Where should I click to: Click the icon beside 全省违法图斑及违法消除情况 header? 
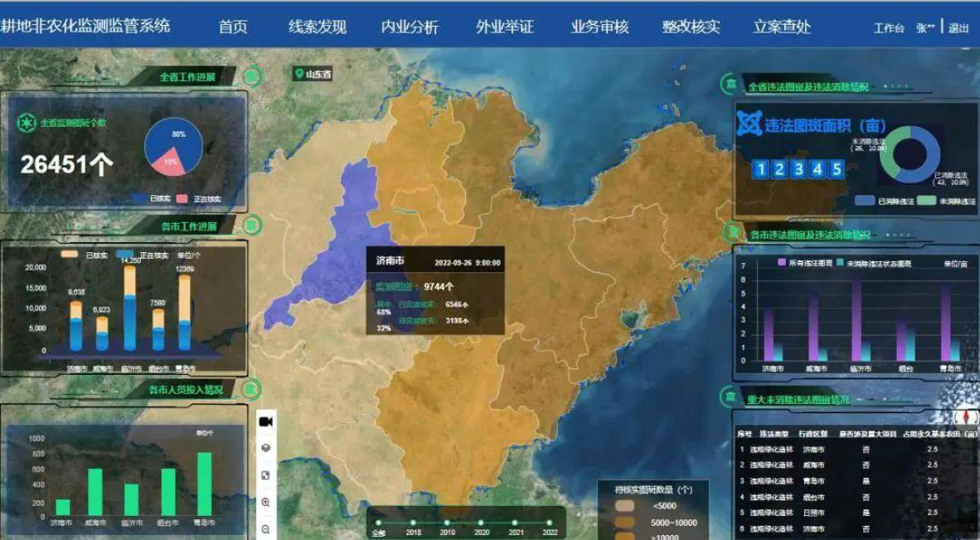click(730, 83)
